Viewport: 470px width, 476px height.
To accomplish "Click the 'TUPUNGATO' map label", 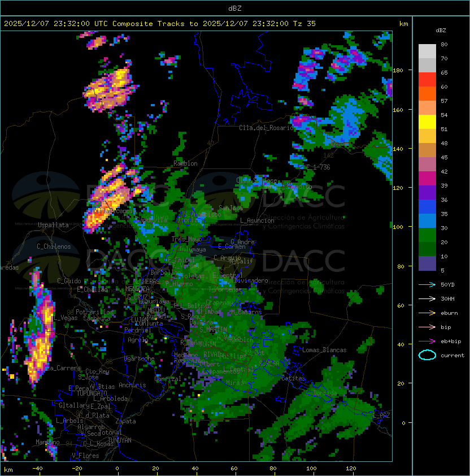I will pyautogui.click(x=92, y=393).
